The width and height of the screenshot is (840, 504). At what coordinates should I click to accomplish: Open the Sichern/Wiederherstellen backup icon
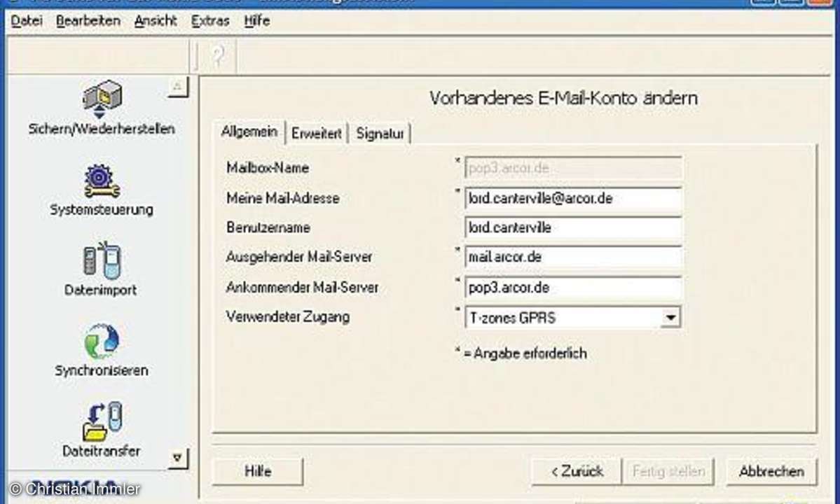pos(102,99)
